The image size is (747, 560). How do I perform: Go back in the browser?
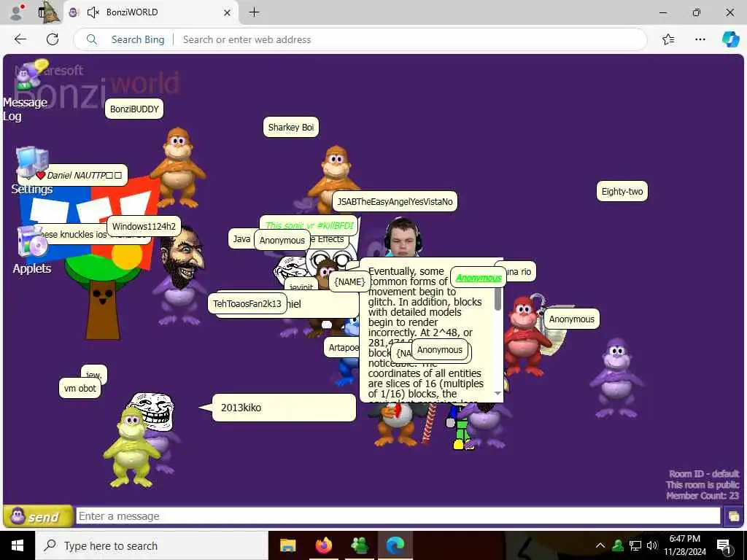click(x=20, y=39)
